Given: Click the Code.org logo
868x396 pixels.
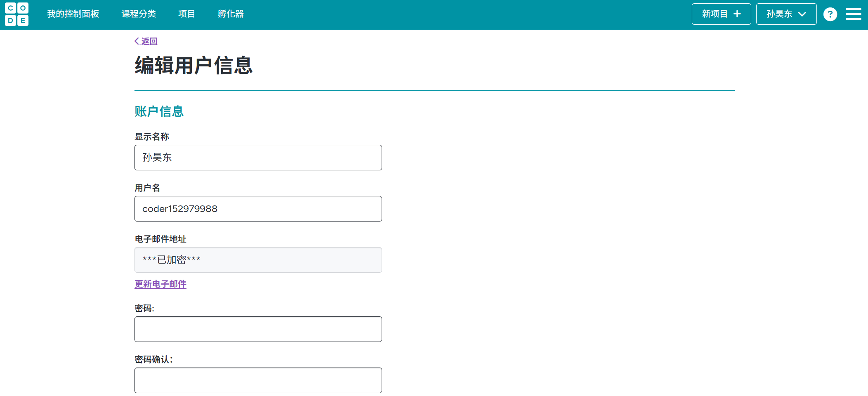Looking at the screenshot, I should 17,14.
